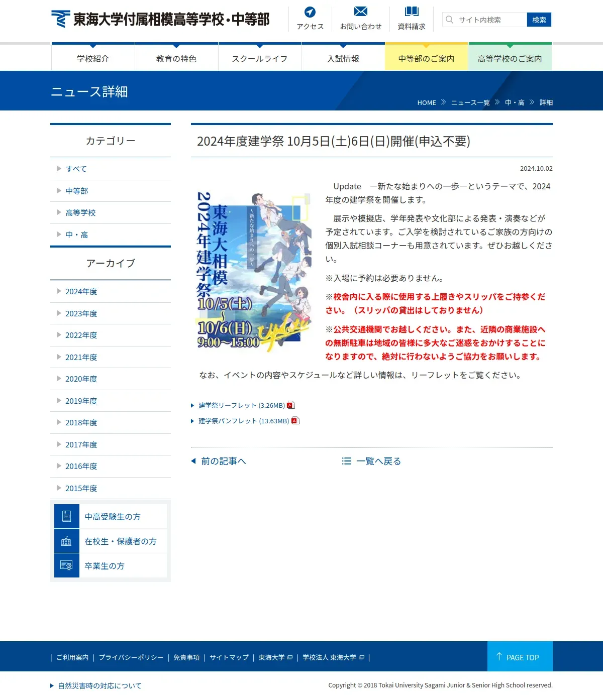Select 高等学校 category in sidebar
Screen dimensions: 603x700
point(111,212)
